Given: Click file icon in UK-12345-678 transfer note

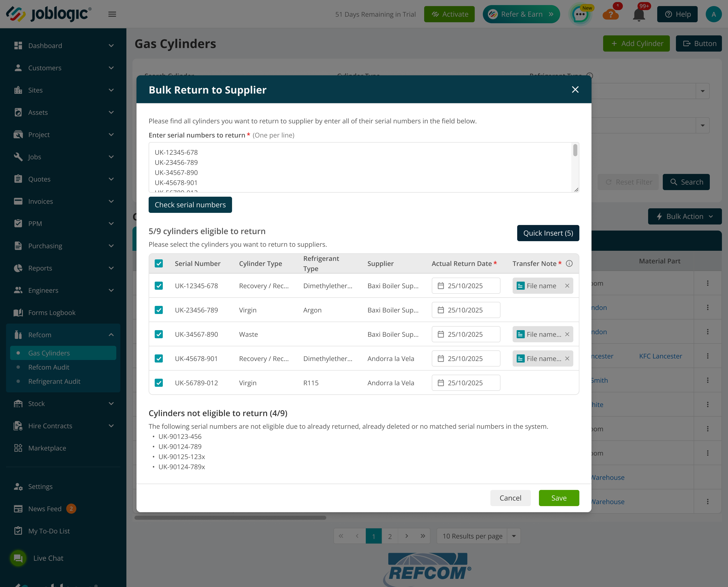Looking at the screenshot, I should coord(520,286).
